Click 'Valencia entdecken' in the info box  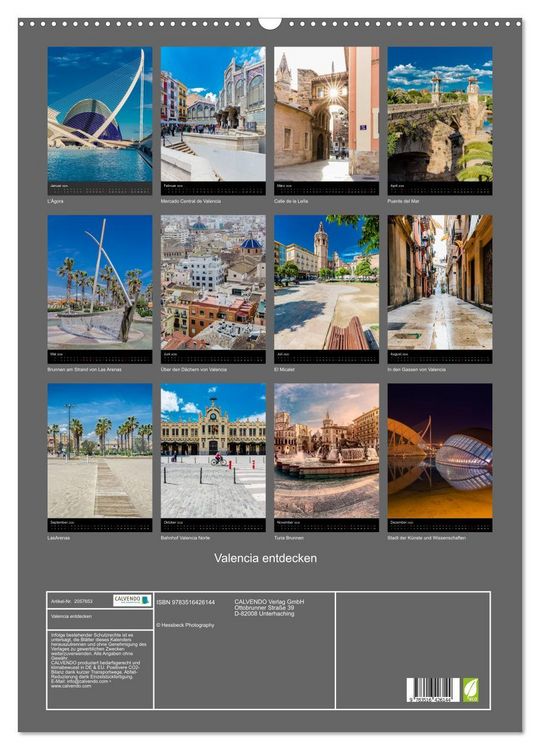71,617
